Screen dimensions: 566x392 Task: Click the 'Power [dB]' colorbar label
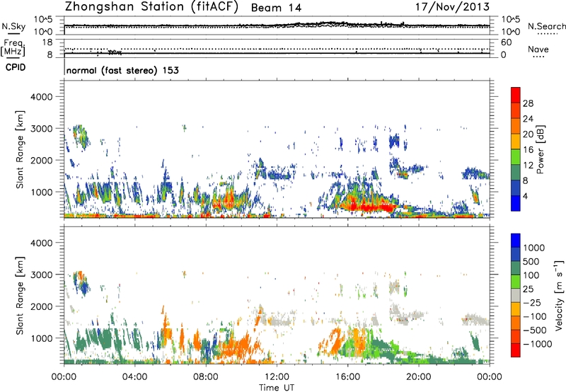pos(540,149)
